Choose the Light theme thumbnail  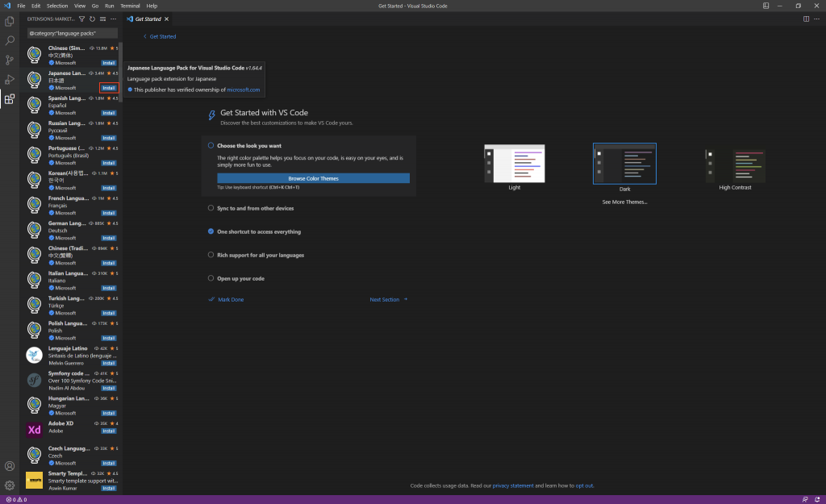coord(515,164)
